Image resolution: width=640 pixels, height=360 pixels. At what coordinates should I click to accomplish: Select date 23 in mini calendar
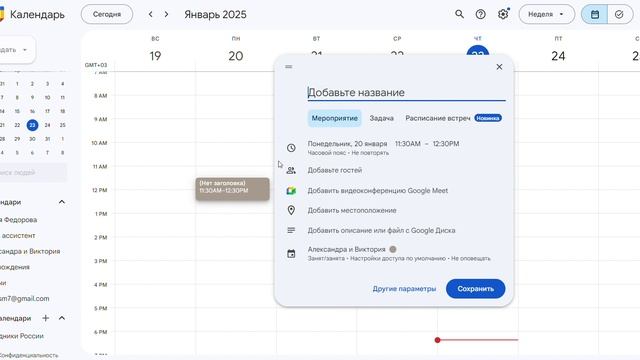(32, 125)
